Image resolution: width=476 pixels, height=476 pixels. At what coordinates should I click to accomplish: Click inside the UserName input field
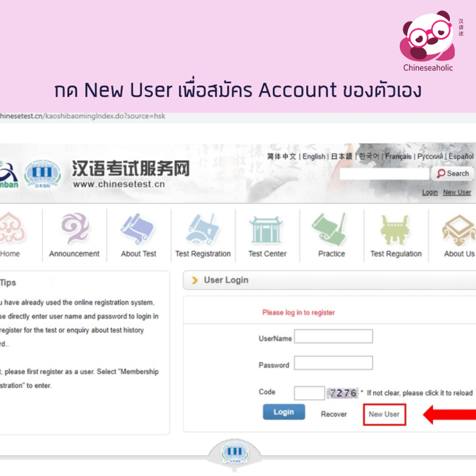[x=333, y=336]
